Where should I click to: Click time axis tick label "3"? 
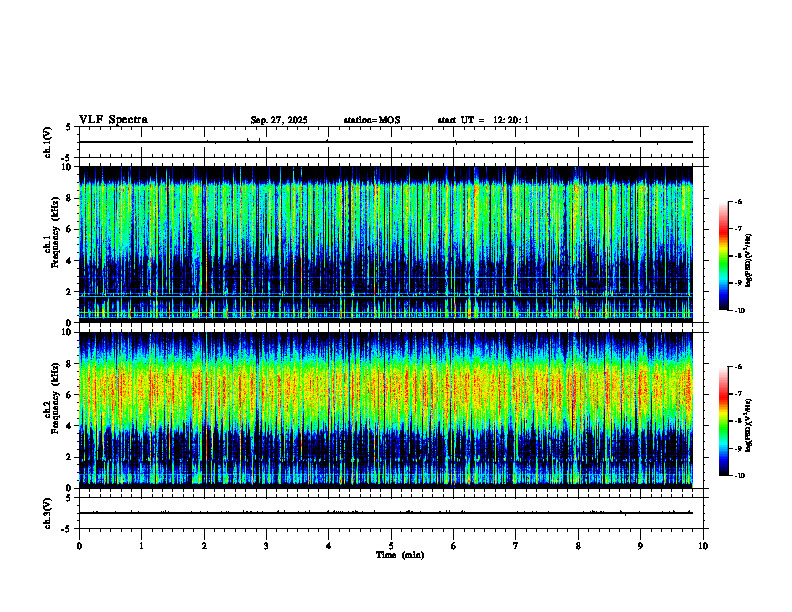click(266, 546)
